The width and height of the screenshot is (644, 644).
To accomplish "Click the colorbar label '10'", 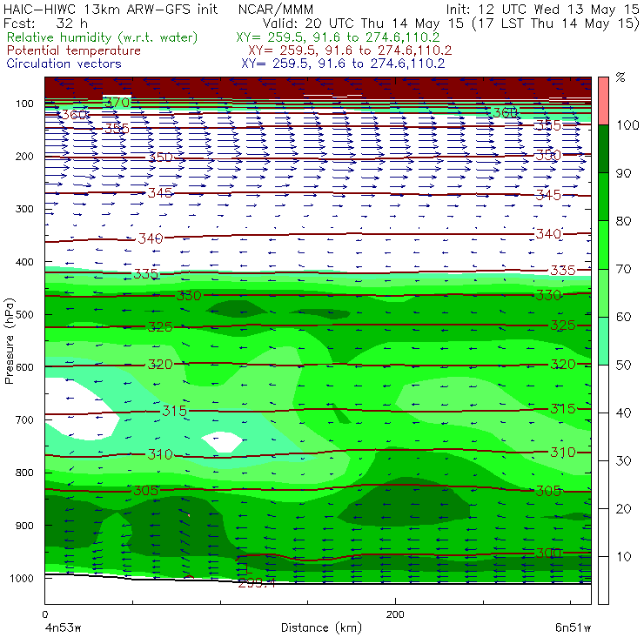I will (x=623, y=556).
